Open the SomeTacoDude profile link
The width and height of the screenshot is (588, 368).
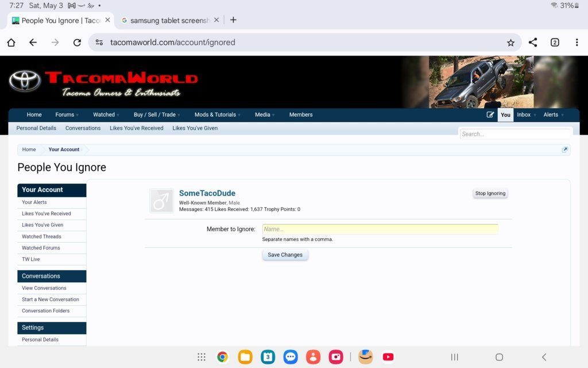[207, 193]
